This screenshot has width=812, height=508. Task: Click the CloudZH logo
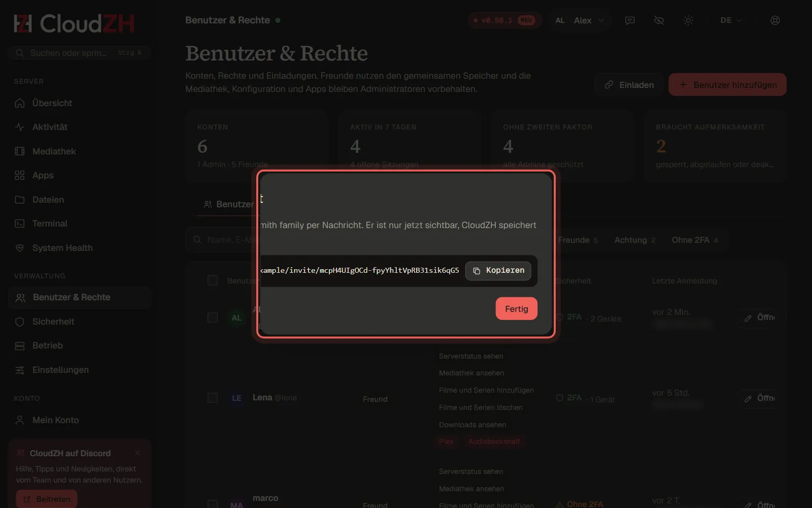coord(74,23)
